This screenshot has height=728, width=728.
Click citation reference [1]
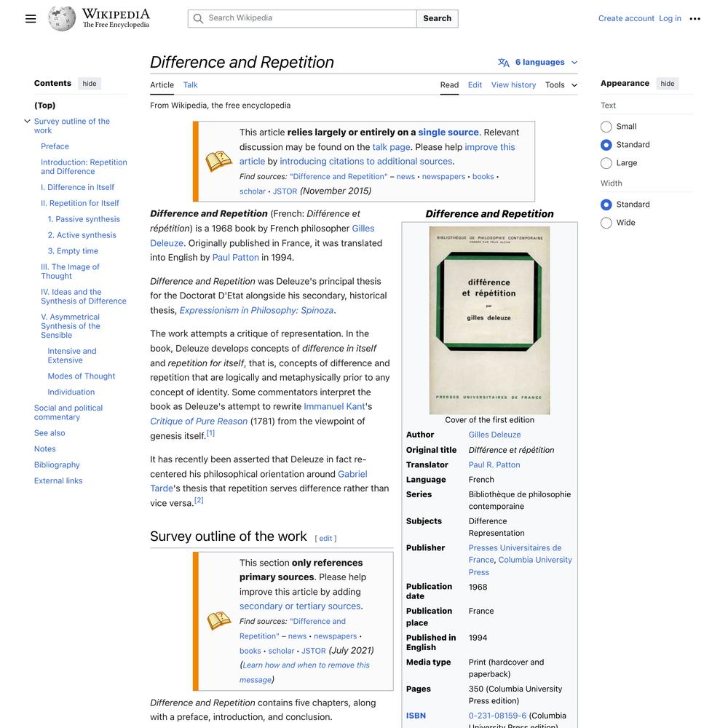click(211, 433)
